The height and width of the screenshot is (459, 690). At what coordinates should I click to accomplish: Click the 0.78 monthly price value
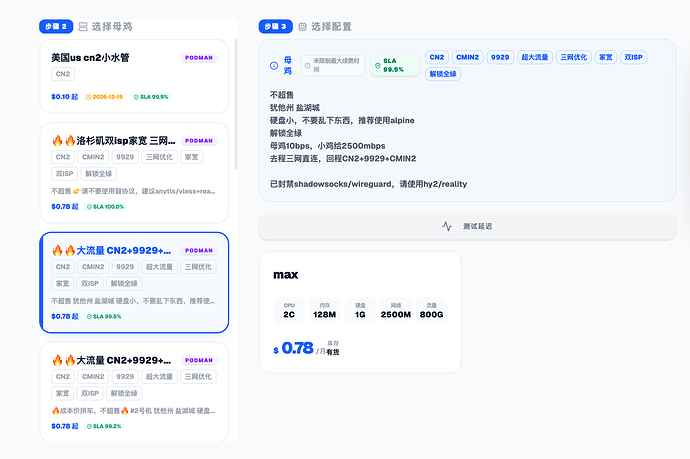[x=297, y=348]
